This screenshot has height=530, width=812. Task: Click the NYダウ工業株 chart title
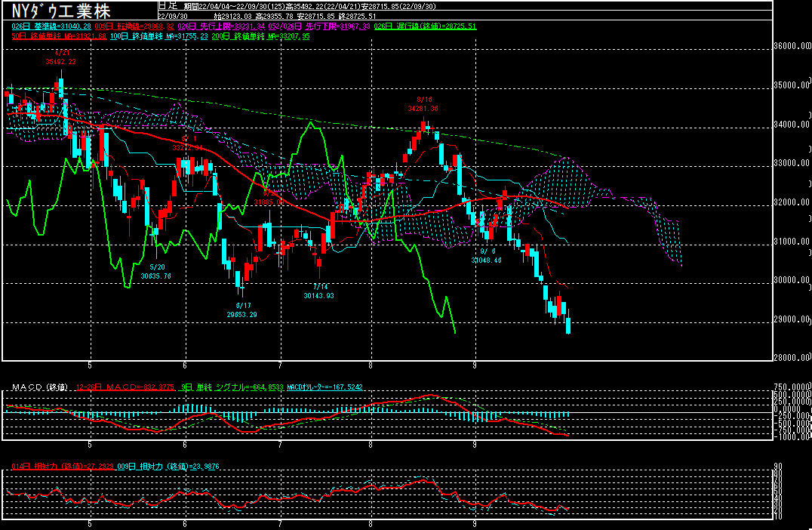(60, 11)
